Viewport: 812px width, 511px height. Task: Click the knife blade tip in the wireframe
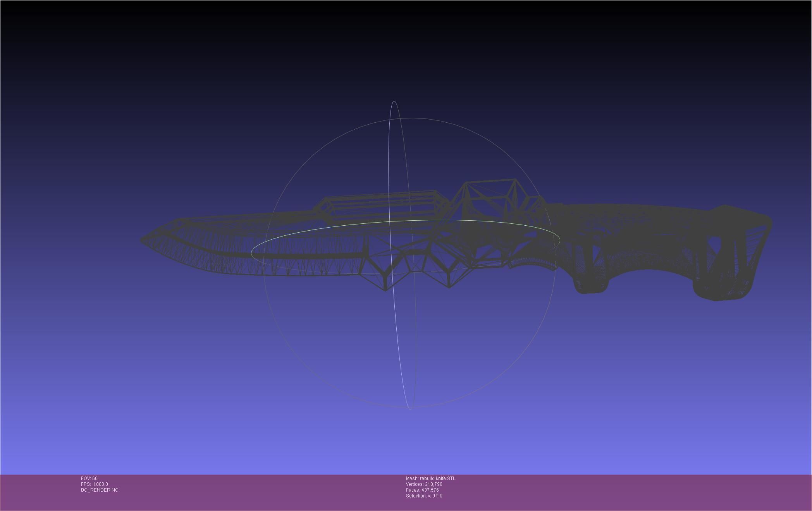pos(143,240)
